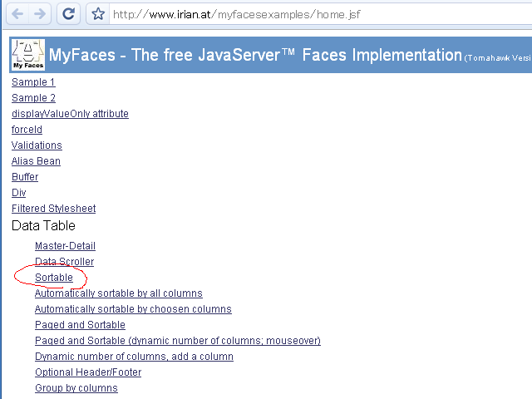The height and width of the screenshot is (399, 532).
Task: Open Dynamic number of columns, add a column
Action: 134,357
